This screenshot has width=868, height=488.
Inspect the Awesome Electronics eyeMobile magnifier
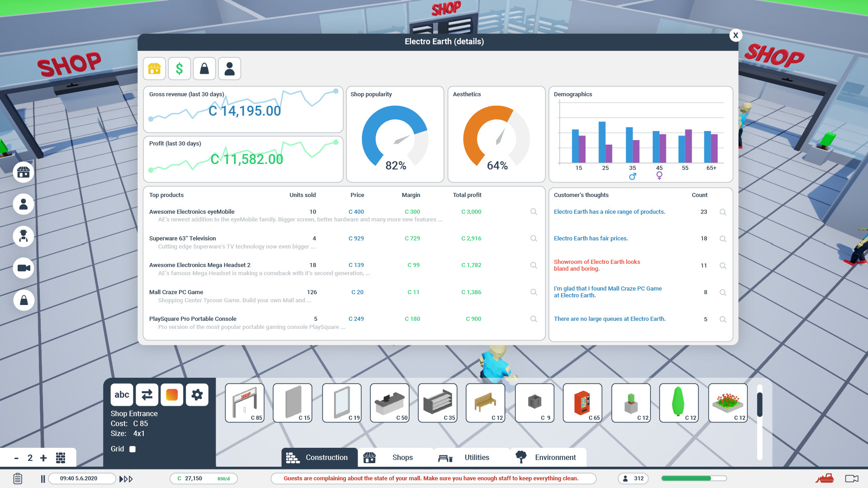click(x=533, y=212)
